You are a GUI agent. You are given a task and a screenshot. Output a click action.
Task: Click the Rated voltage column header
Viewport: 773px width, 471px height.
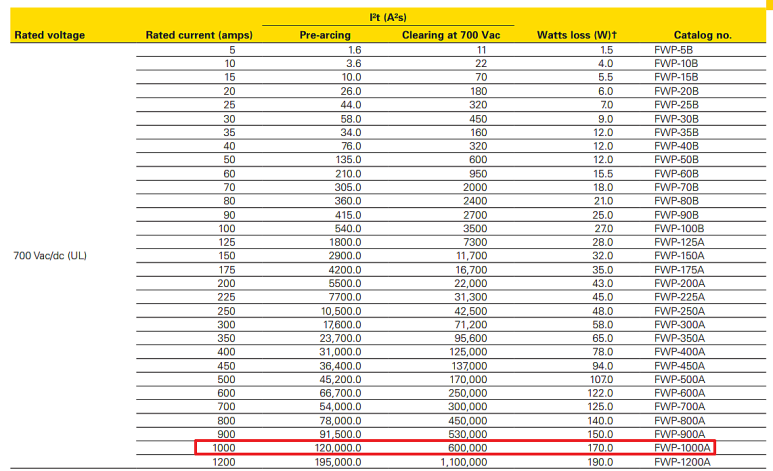[49, 35]
